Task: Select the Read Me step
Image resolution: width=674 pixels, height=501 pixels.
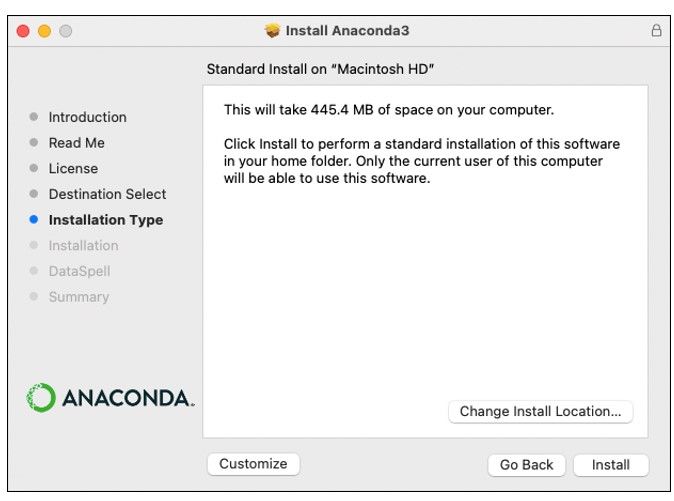Action: 76,143
